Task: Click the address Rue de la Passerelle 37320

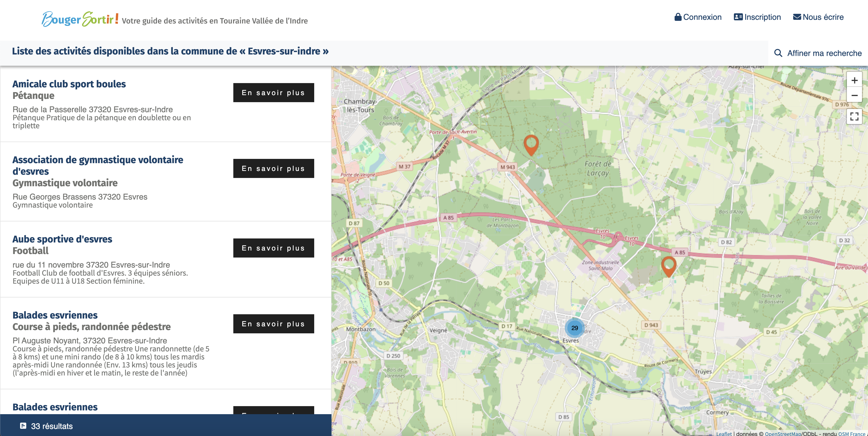Action: point(93,109)
